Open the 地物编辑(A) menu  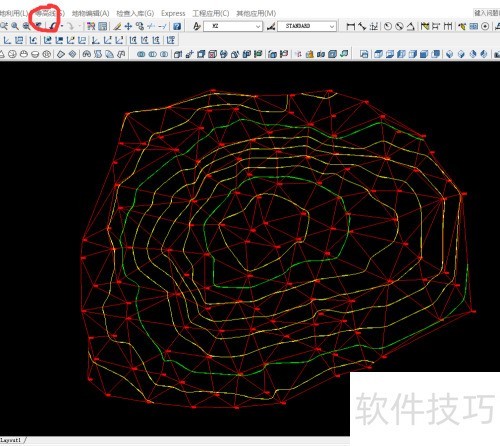pyautogui.click(x=91, y=13)
